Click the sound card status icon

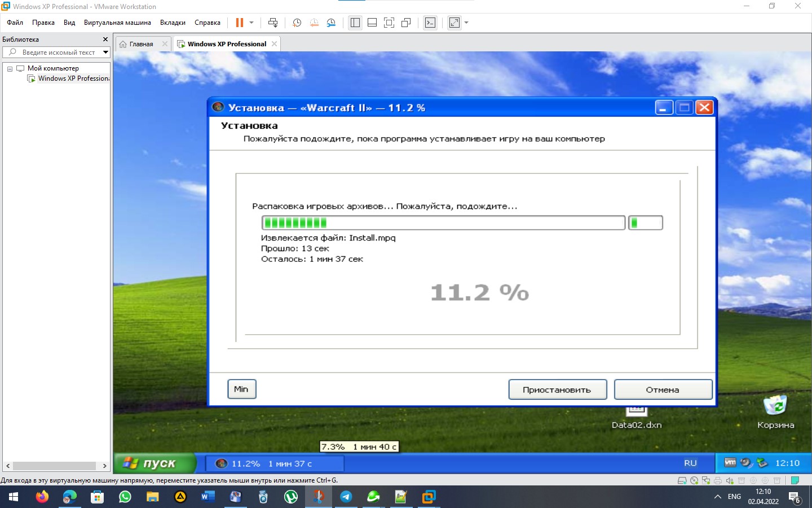point(730,480)
